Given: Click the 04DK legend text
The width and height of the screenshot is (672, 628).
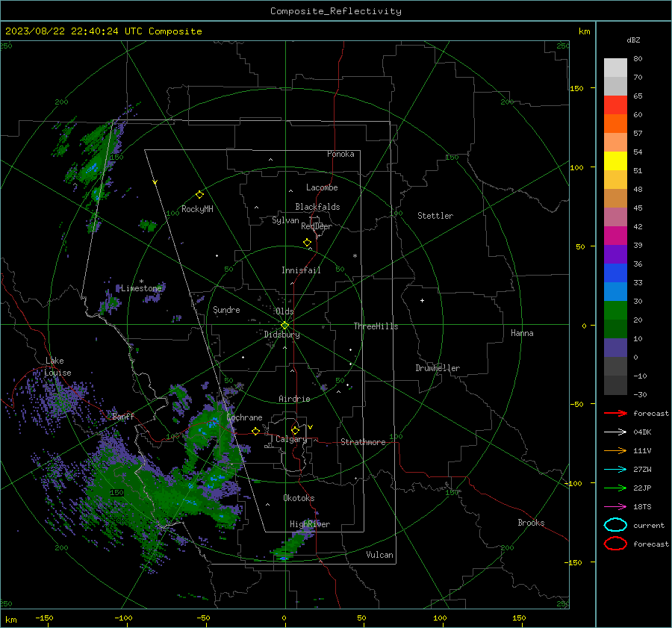Looking at the screenshot, I should pos(642,432).
